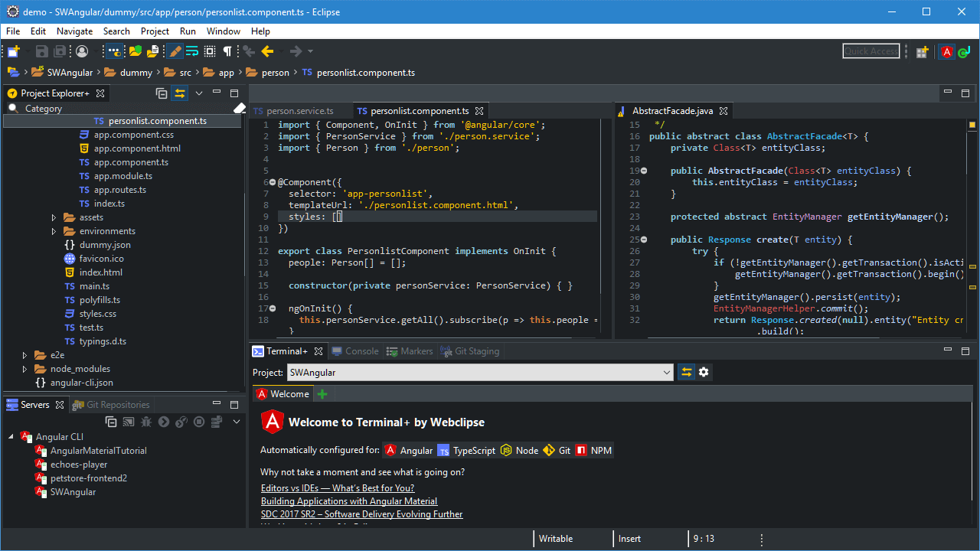980x551 pixels.
Task: Click the Save icon in the toolbar
Action: tap(41, 51)
